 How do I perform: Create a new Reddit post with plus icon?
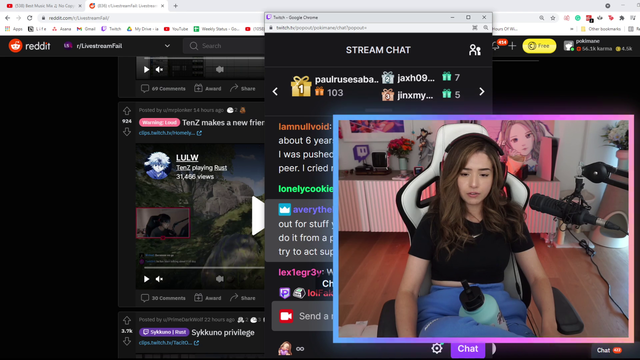[512, 46]
